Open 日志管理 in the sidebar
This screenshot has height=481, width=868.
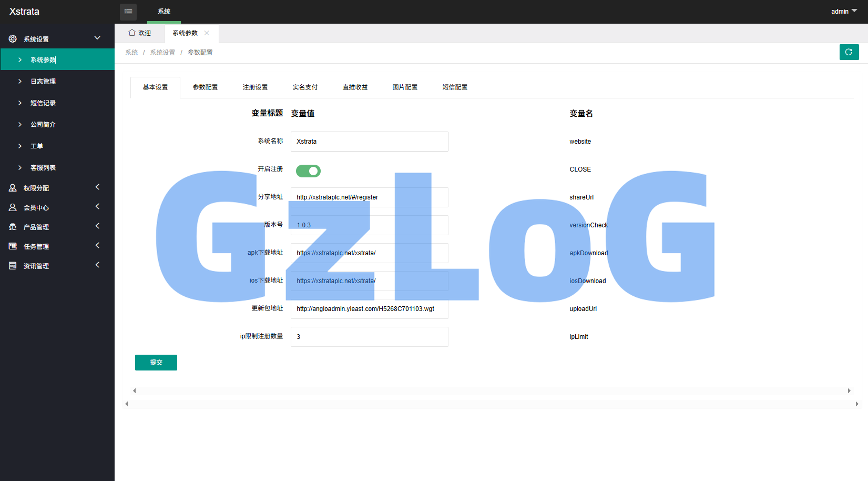(x=43, y=82)
